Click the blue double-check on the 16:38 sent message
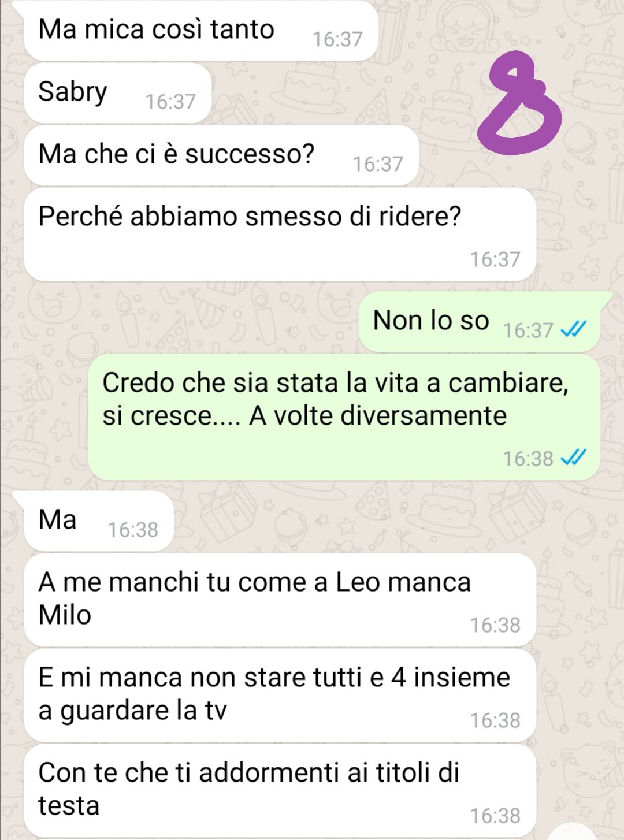 (x=574, y=458)
